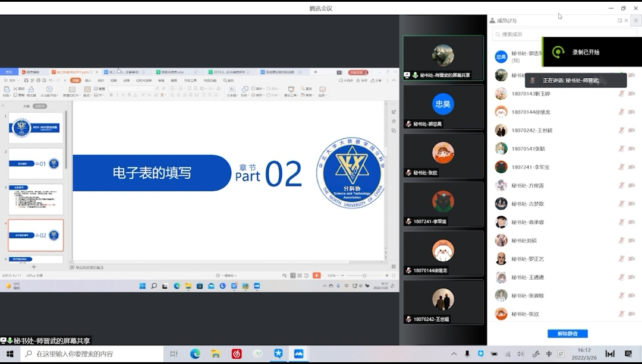642x364 pixels.
Task: Open Tencent Meeting icon in taskbar
Action: point(298,354)
